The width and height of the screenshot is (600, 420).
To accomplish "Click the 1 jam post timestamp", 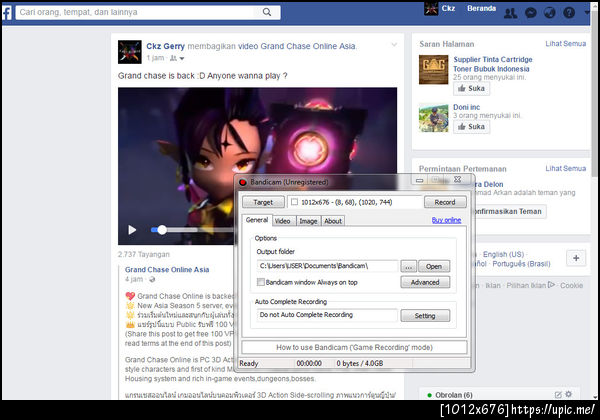I will (156, 58).
